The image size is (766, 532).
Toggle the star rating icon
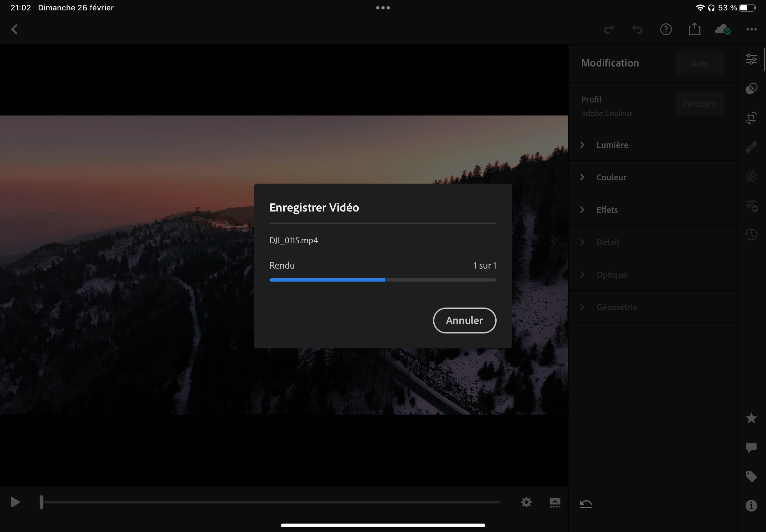[x=751, y=418]
